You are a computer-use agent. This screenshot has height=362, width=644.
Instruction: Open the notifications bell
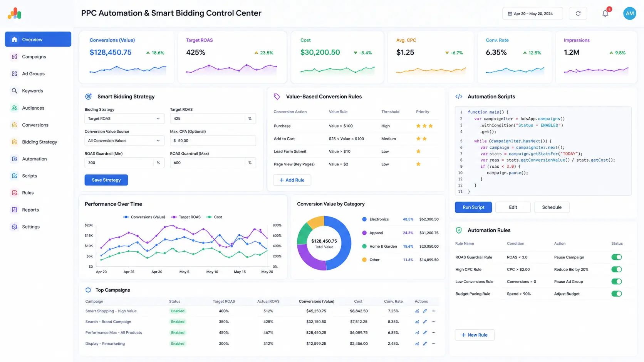pyautogui.click(x=605, y=13)
